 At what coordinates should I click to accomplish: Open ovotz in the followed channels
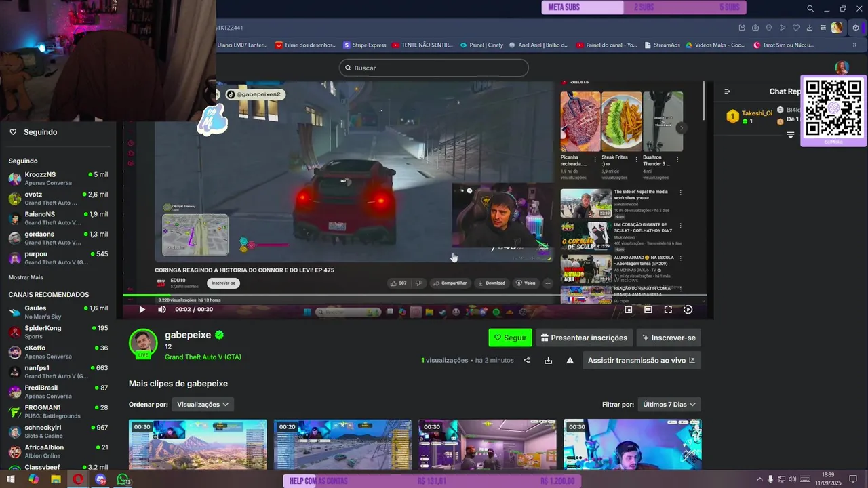coord(58,199)
